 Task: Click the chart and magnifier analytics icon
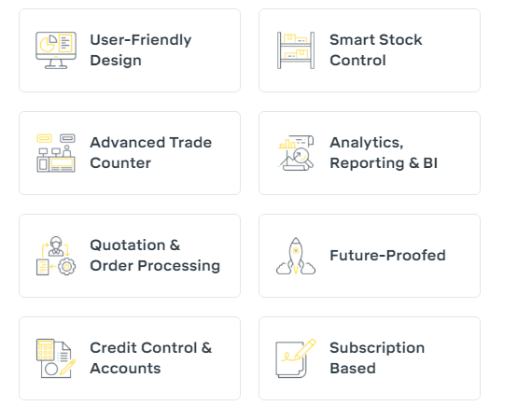[296, 153]
